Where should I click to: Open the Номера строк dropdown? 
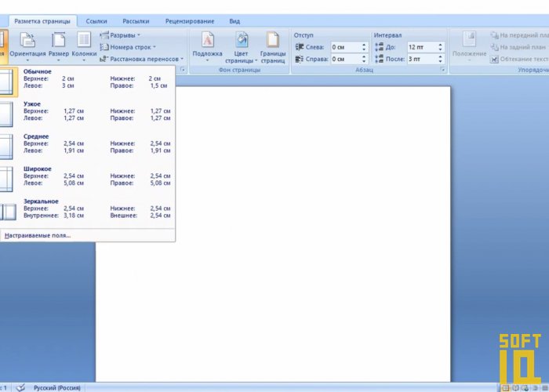point(128,47)
